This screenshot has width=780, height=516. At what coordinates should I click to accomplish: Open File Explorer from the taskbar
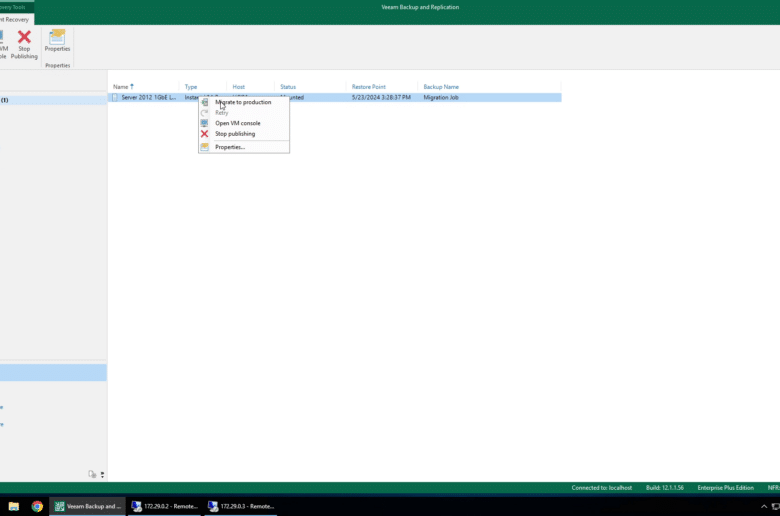pyautogui.click(x=13, y=507)
